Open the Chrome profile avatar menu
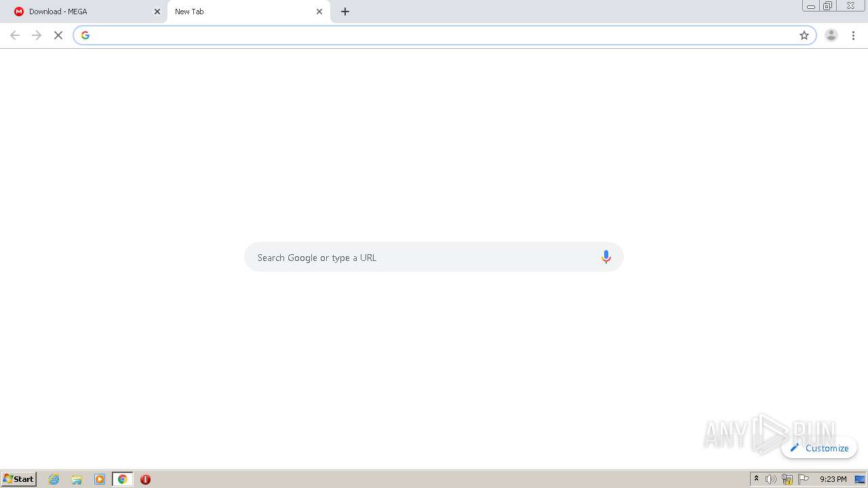 click(831, 35)
